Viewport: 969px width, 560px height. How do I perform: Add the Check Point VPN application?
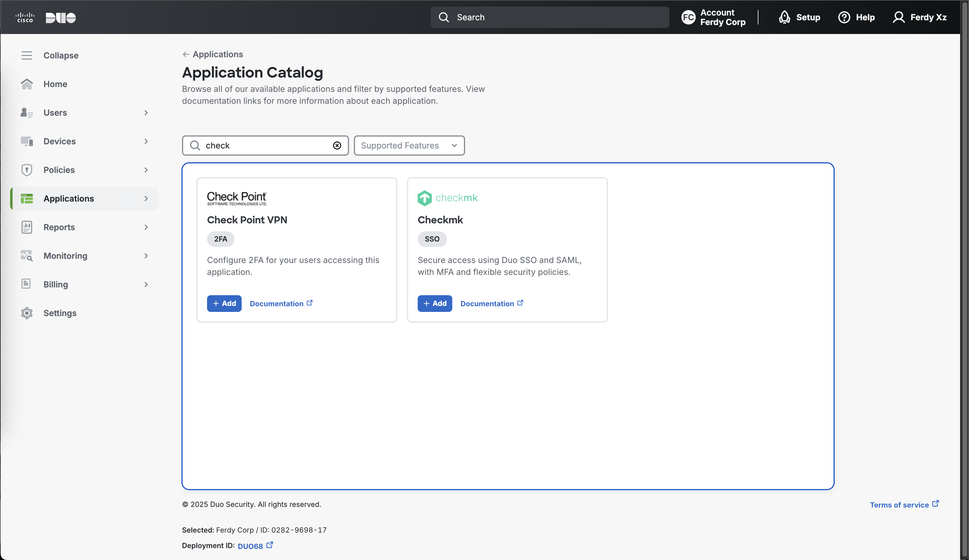[x=224, y=303]
